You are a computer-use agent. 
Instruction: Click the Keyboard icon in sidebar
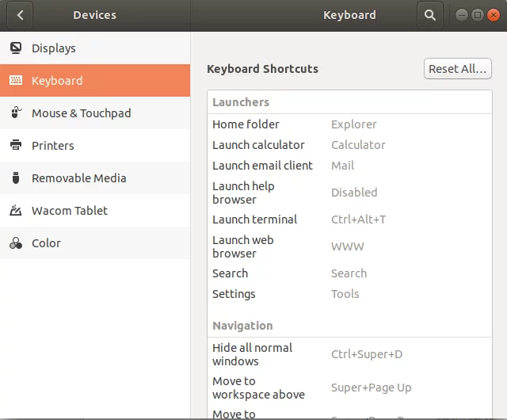16,80
